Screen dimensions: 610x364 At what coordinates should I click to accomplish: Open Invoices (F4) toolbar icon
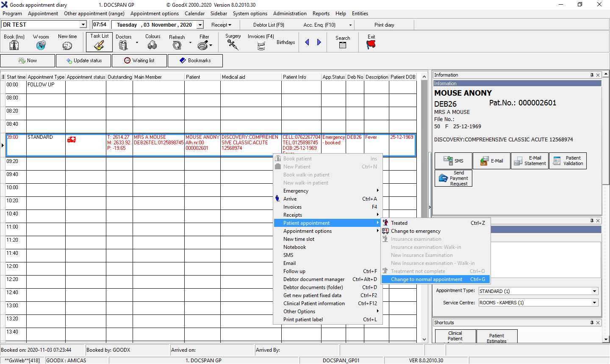[x=261, y=46]
